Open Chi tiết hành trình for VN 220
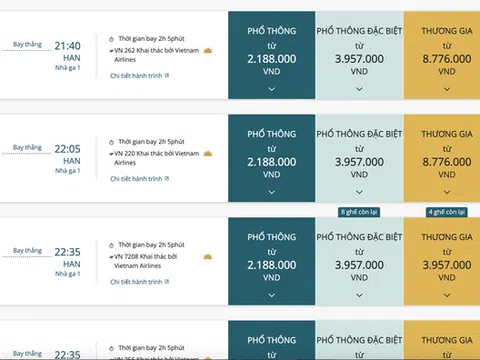The image size is (480, 360). point(136,179)
